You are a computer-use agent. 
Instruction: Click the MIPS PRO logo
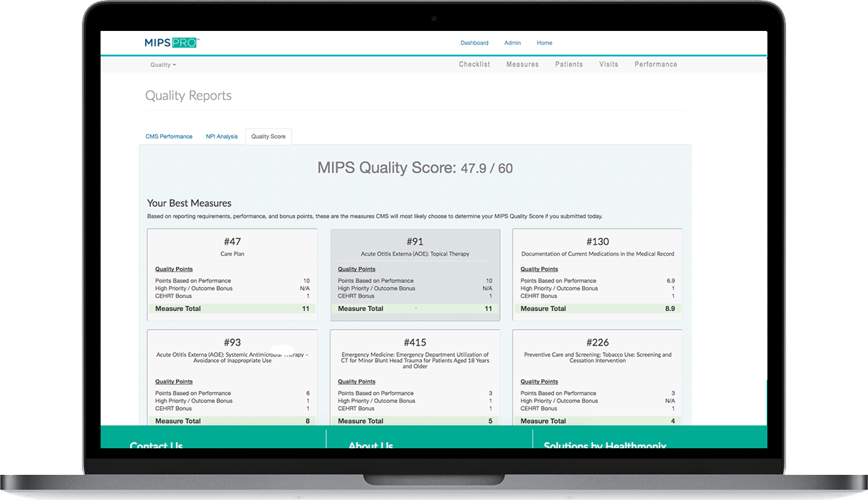(x=171, y=43)
